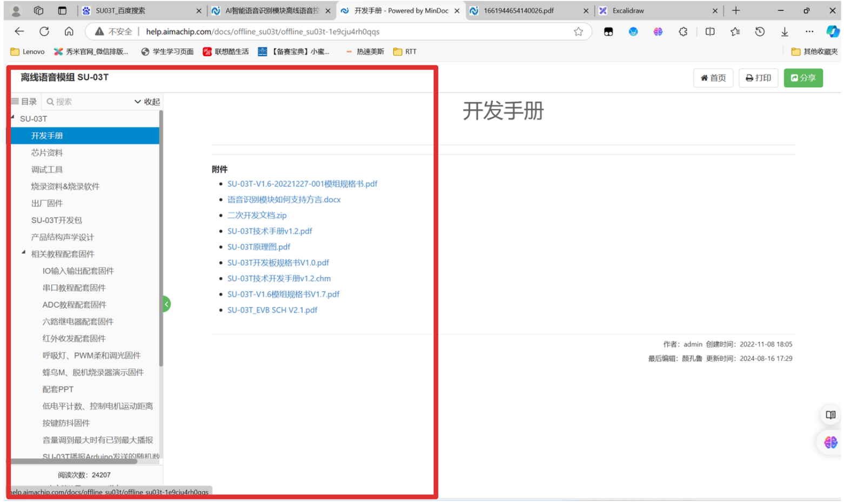The height and width of the screenshot is (504, 844).
Task: Click the 打印 print button
Action: point(758,78)
